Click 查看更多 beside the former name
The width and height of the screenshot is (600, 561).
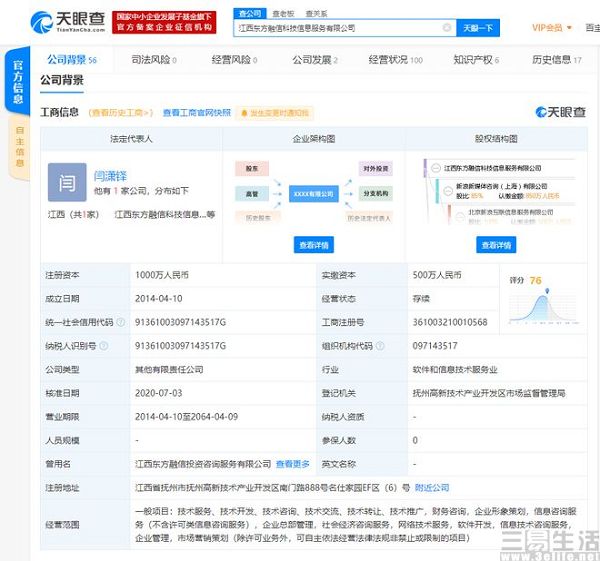(x=293, y=464)
